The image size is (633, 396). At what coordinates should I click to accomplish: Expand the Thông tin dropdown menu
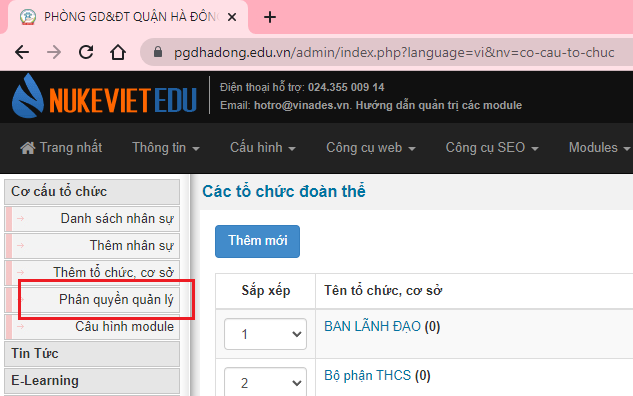pyautogui.click(x=166, y=148)
